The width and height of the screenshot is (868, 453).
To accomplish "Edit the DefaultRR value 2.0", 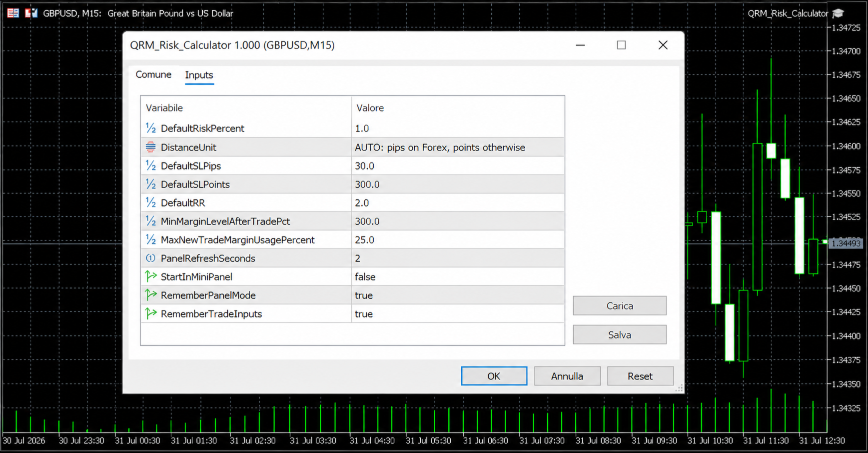I will pos(458,202).
